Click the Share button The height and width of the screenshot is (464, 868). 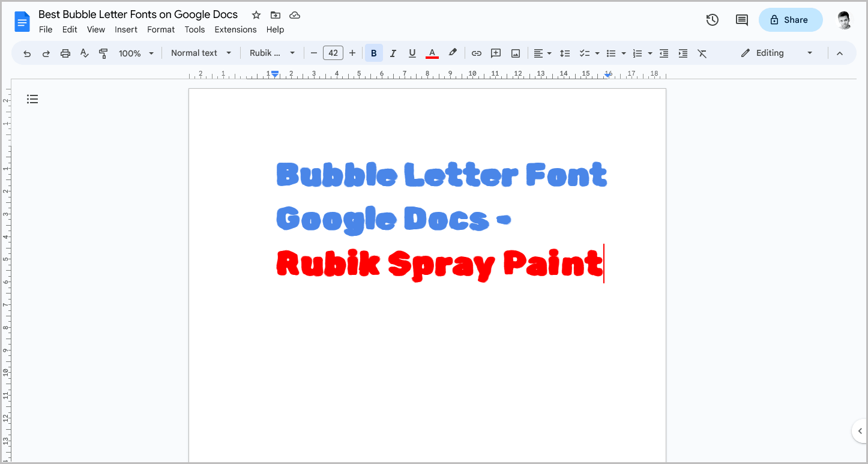790,20
